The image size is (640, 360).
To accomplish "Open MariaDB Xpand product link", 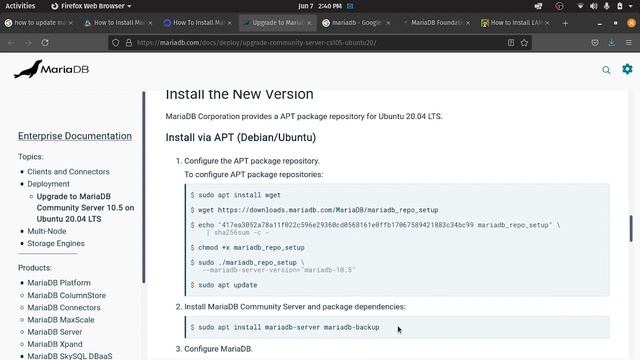I will [x=55, y=344].
